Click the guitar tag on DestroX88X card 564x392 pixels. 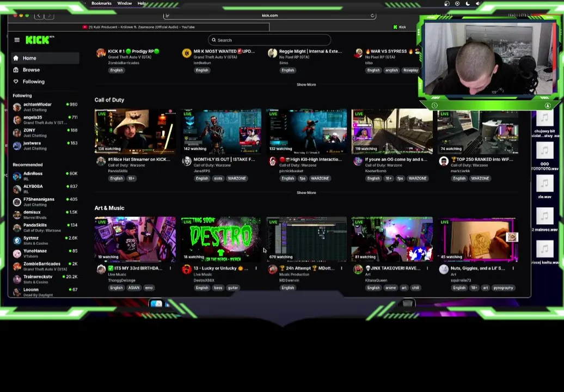[232, 287]
